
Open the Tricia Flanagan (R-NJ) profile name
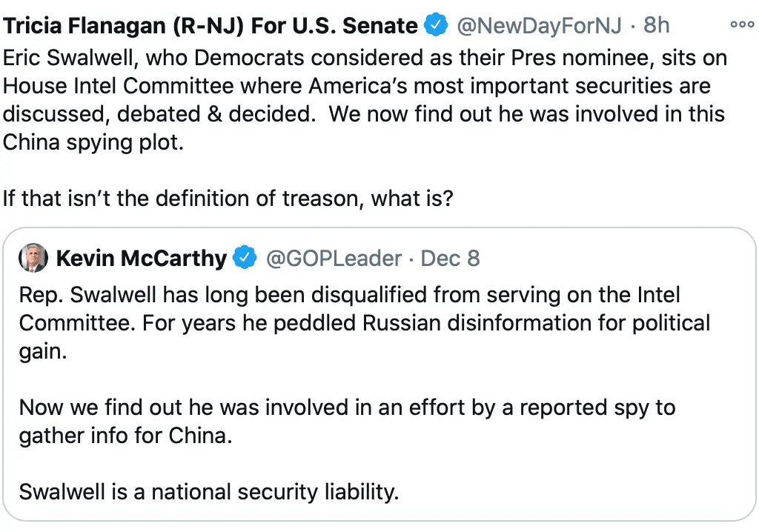click(x=210, y=26)
